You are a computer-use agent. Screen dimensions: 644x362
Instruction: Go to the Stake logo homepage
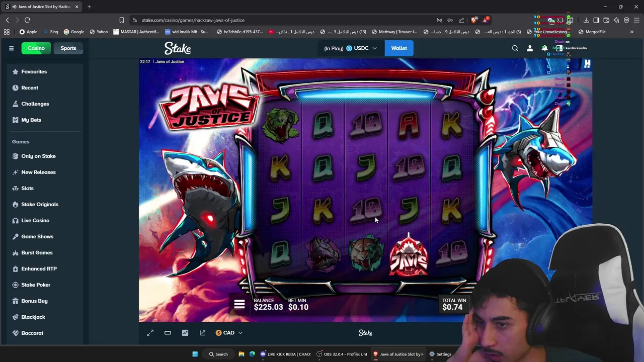click(178, 48)
